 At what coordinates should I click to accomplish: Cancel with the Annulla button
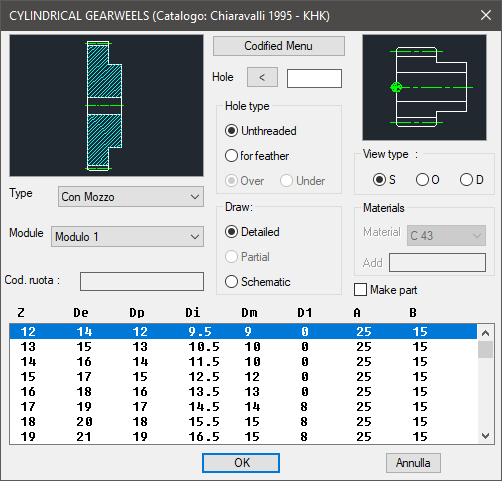[x=413, y=463]
